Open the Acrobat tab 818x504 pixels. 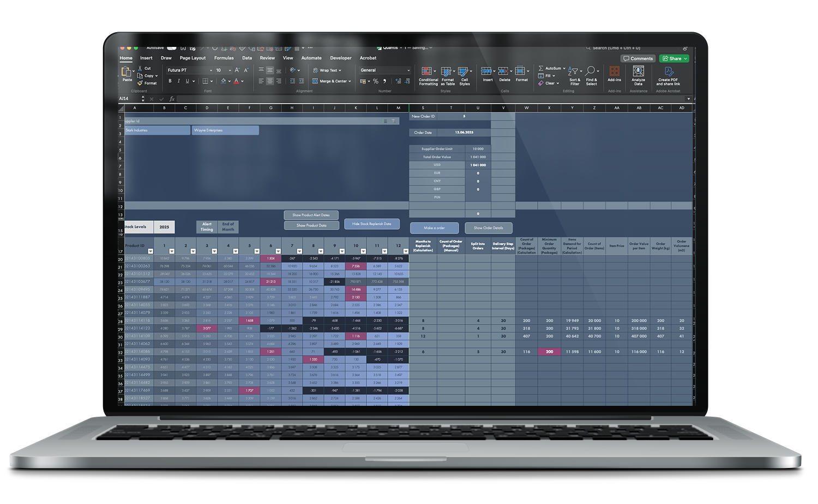pyautogui.click(x=368, y=58)
